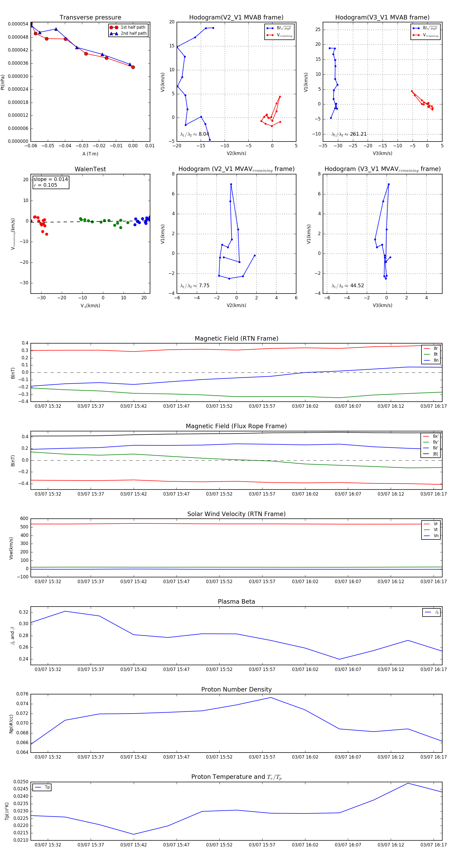Click '03/07 16:17' tick under Proton Temperature plot
This screenshot has width=473, height=868.
click(434, 845)
